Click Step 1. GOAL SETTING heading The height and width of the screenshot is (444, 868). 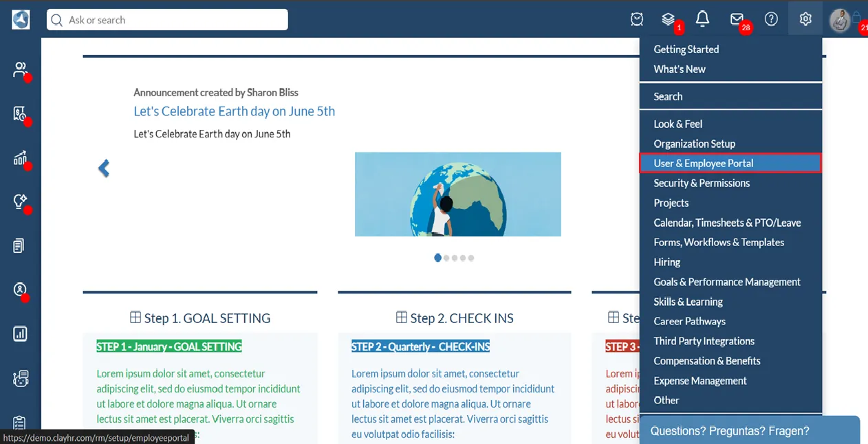click(207, 318)
